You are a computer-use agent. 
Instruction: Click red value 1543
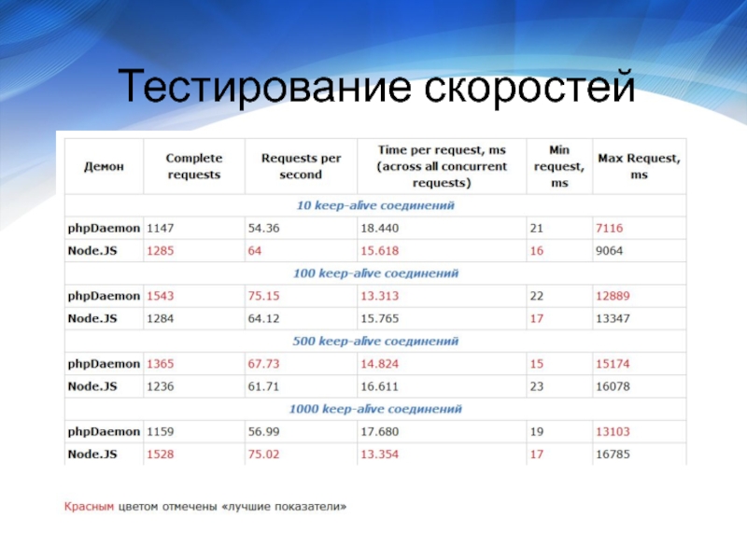click(160, 296)
